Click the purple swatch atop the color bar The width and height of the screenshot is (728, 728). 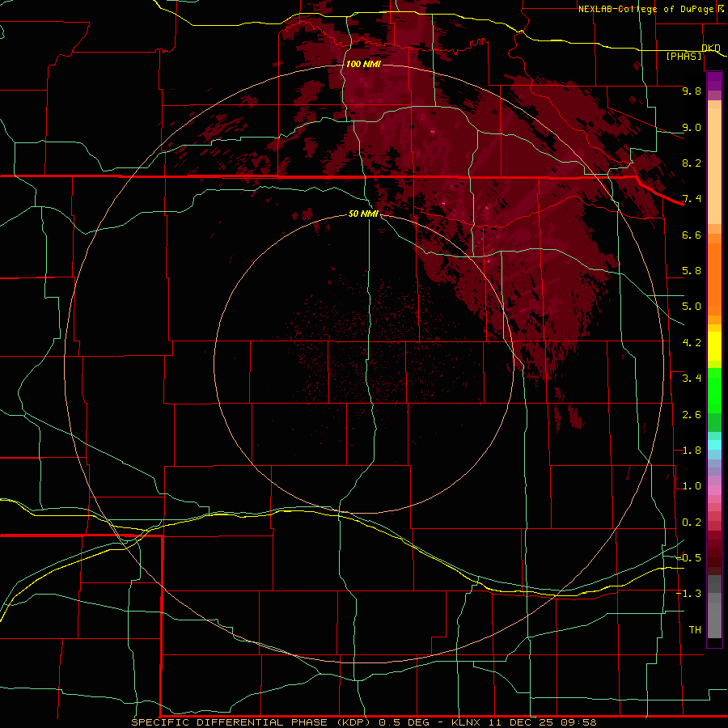tap(714, 81)
